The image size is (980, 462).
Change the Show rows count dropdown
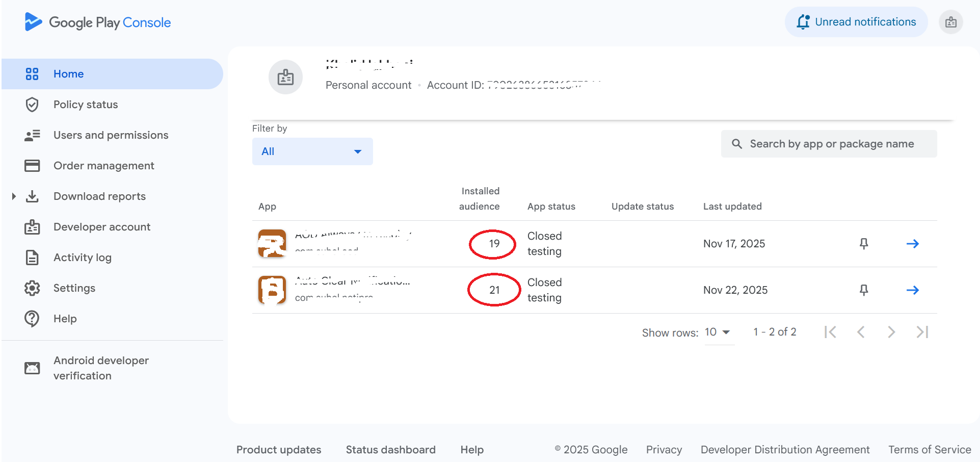[x=718, y=332]
